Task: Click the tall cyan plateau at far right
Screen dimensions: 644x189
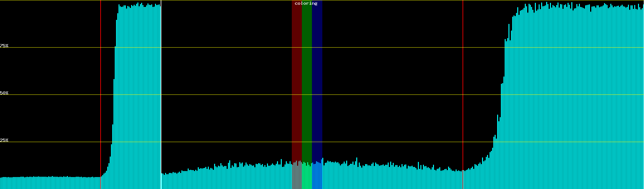Action: 575,94
